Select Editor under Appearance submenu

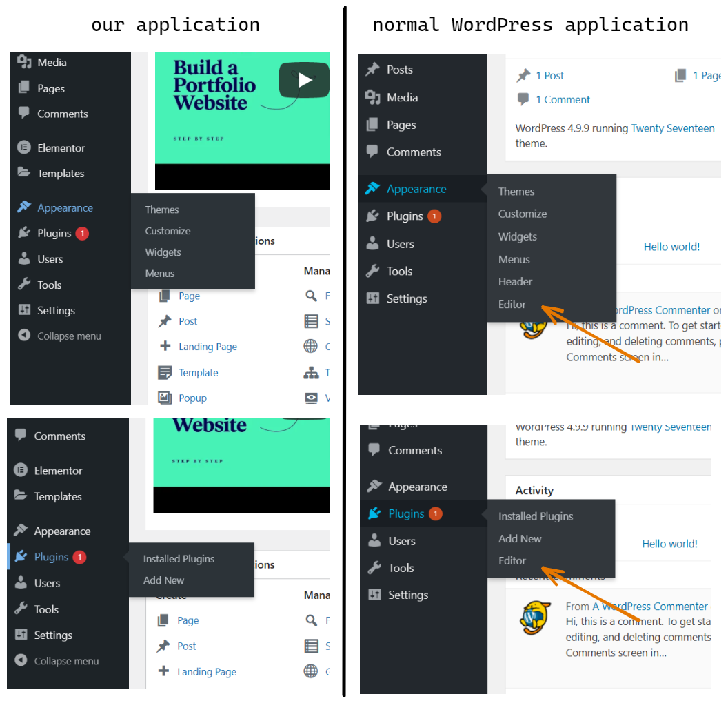pos(512,305)
